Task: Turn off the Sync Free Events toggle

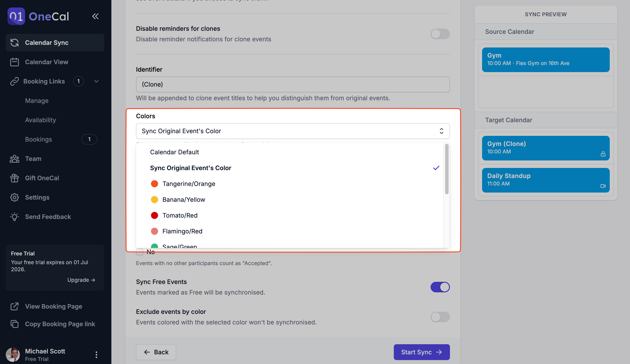Action: tap(440, 287)
